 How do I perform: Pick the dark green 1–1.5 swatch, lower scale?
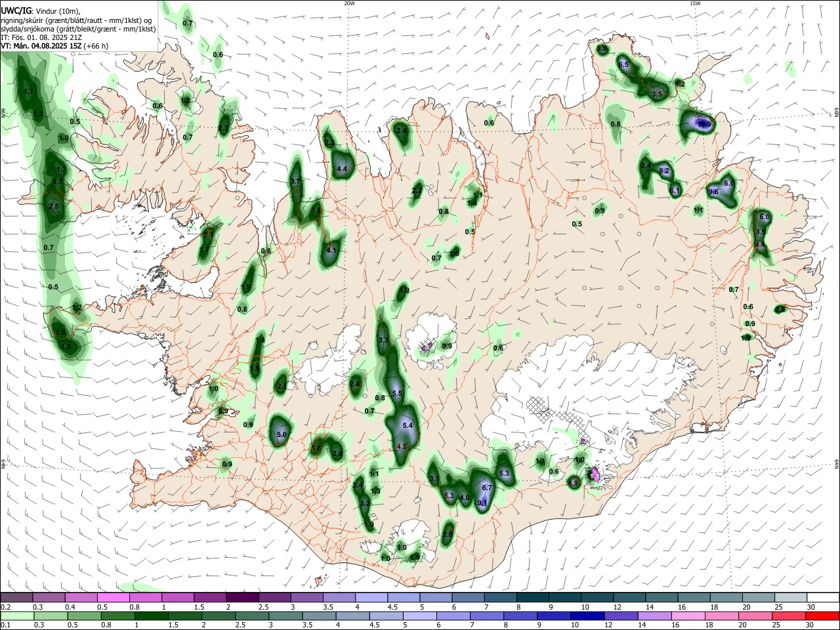pos(151,616)
